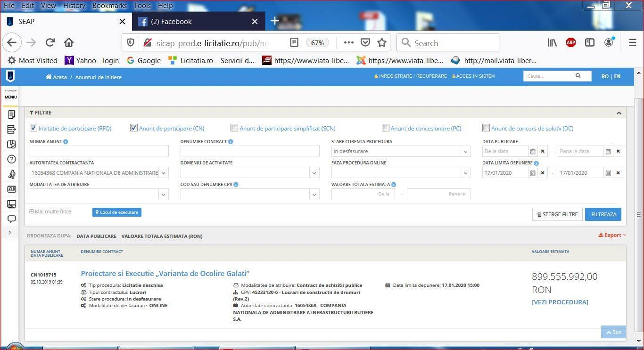Open calendar for Data Publicare start date

pyautogui.click(x=533, y=151)
